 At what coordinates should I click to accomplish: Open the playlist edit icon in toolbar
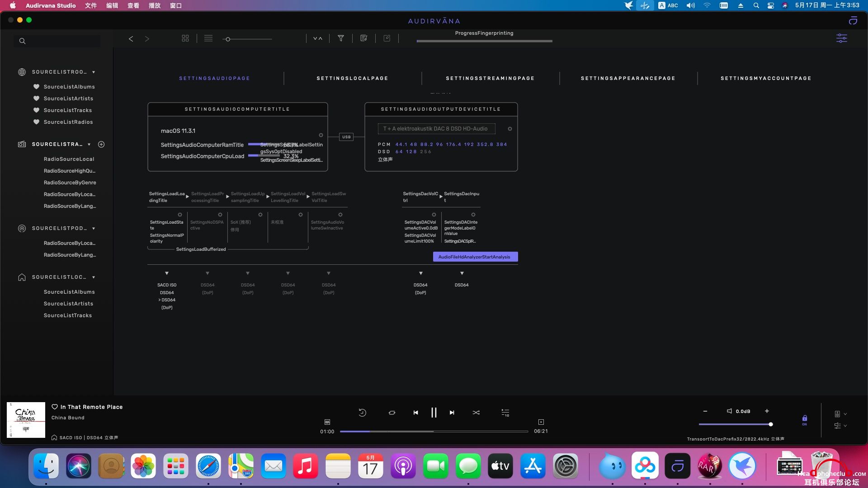point(364,38)
